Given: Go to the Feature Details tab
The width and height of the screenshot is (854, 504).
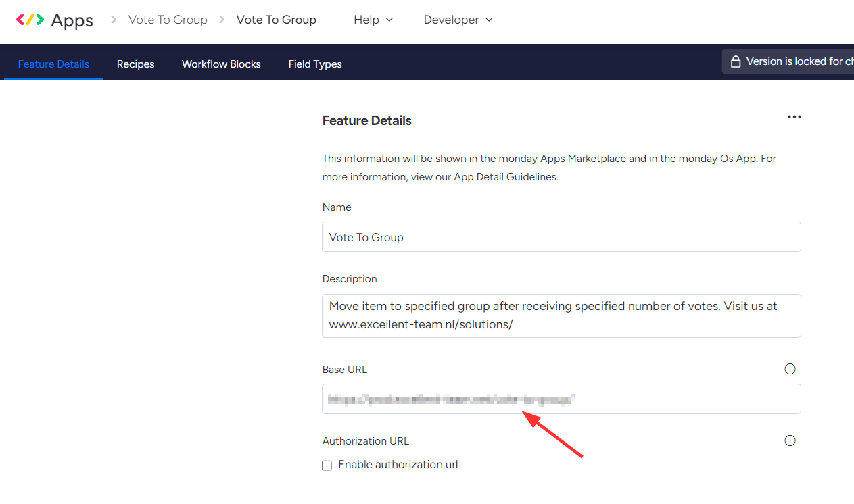Looking at the screenshot, I should [53, 64].
